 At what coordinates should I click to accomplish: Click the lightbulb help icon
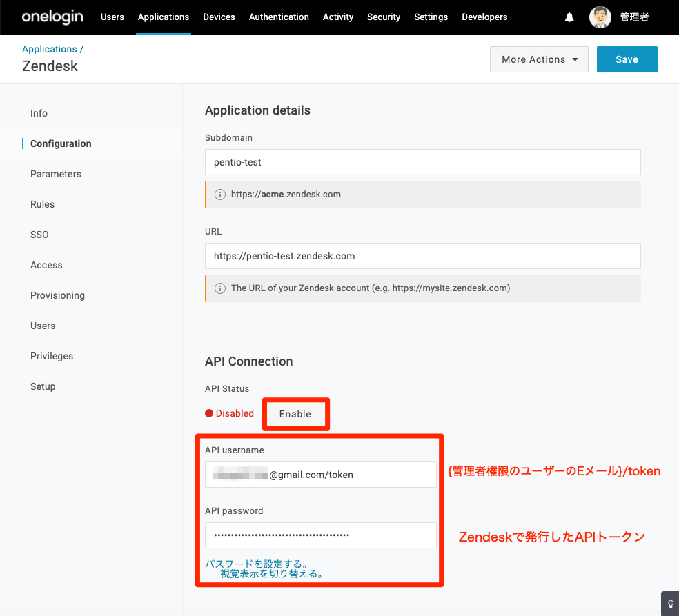click(670, 604)
